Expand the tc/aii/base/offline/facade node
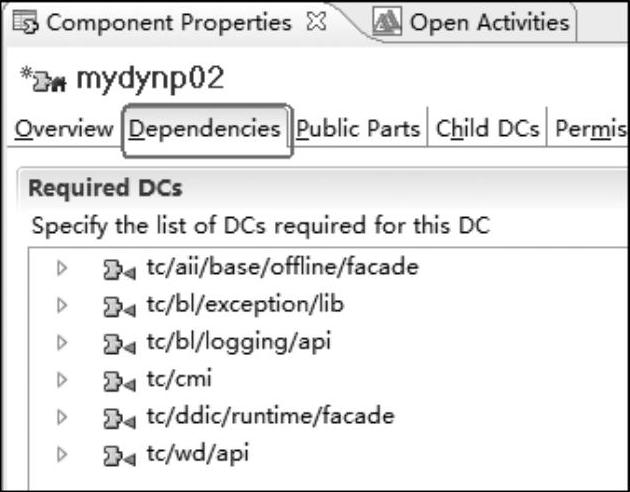The height and width of the screenshot is (492, 630). click(x=62, y=268)
